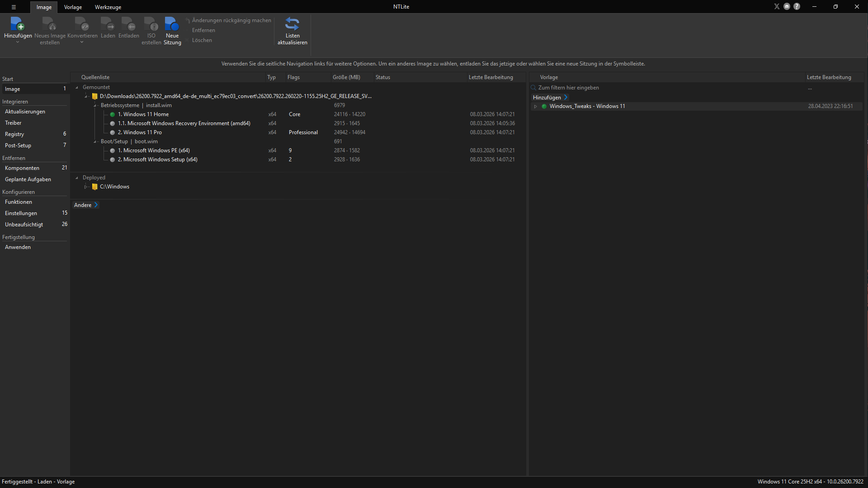Viewport: 868px width, 488px height.
Task: Click the X social icon in title bar
Action: point(777,7)
